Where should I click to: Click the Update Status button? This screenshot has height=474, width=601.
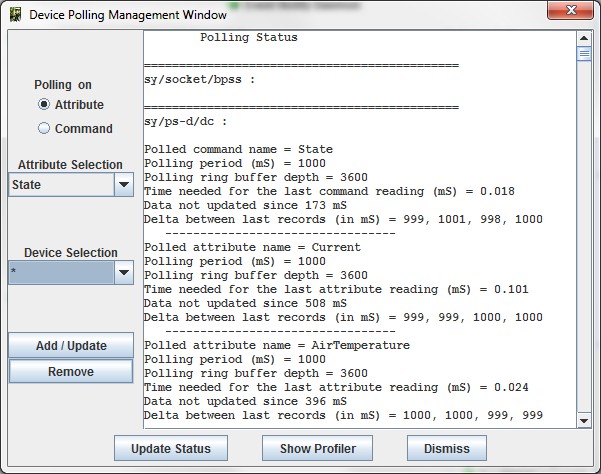tap(171, 448)
